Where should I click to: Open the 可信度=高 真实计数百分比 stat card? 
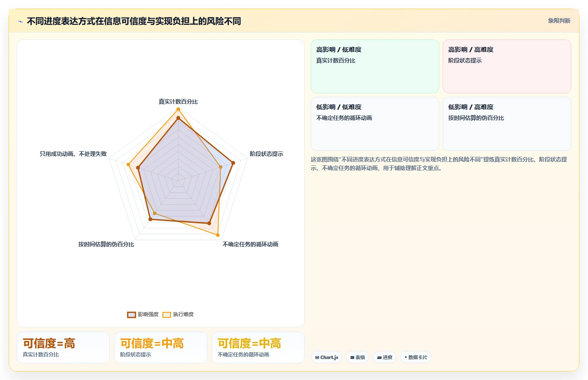click(x=63, y=347)
